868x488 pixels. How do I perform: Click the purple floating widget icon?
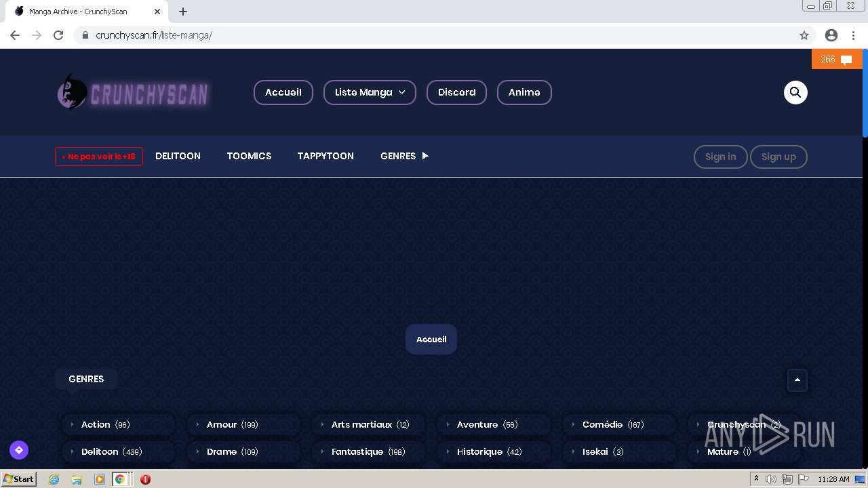pos(19,450)
